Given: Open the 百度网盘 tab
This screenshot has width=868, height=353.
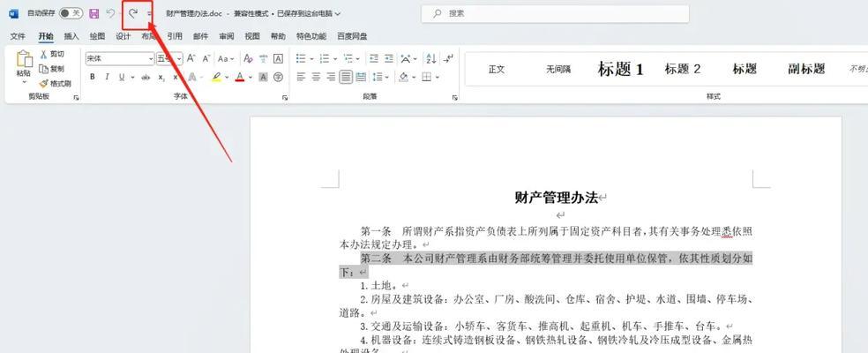Looking at the screenshot, I should tap(352, 36).
